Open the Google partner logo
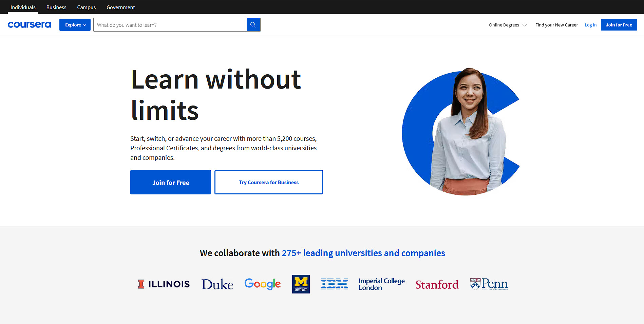This screenshot has height=324, width=644. pos(263,284)
